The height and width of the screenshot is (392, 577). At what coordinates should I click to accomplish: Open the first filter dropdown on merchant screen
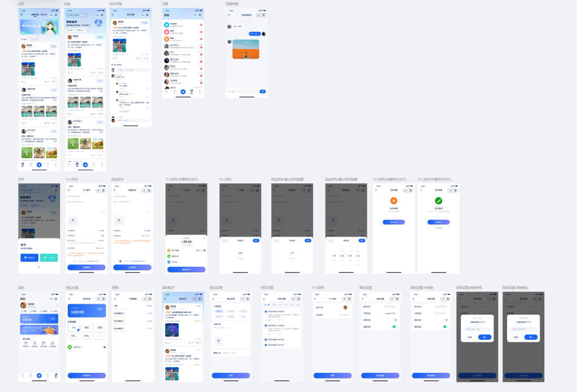tap(71, 30)
